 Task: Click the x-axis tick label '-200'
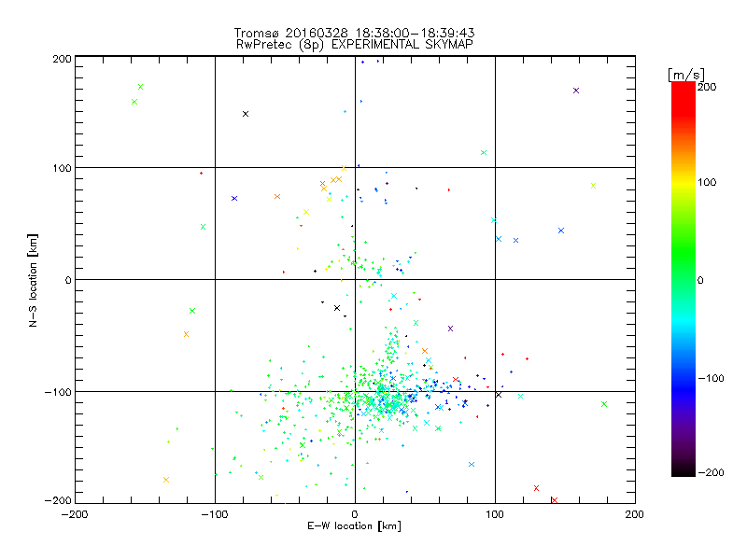[75, 514]
